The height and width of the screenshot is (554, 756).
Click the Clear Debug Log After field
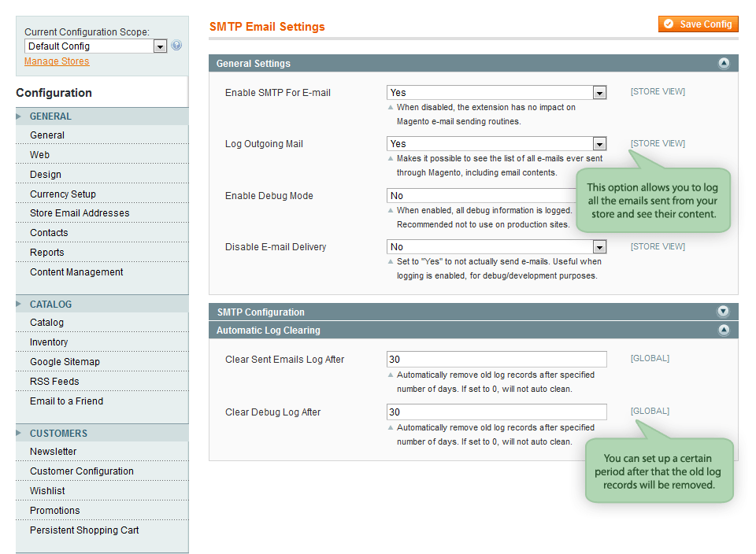[x=497, y=412]
